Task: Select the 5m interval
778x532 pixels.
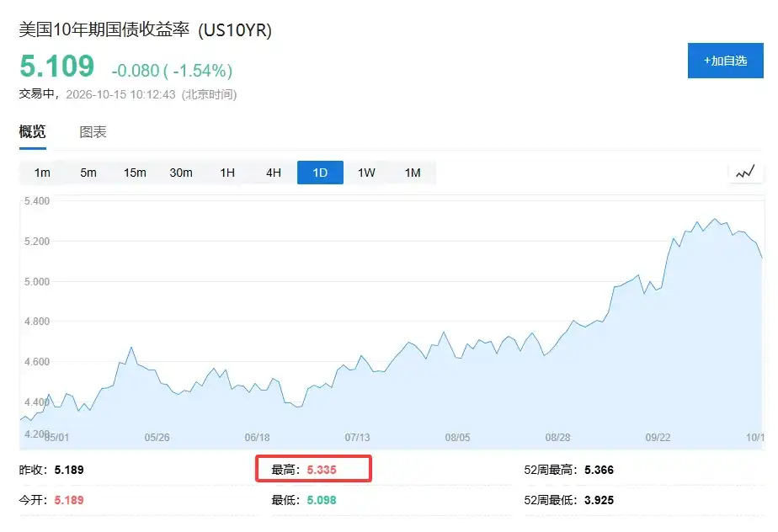Action: coord(88,173)
